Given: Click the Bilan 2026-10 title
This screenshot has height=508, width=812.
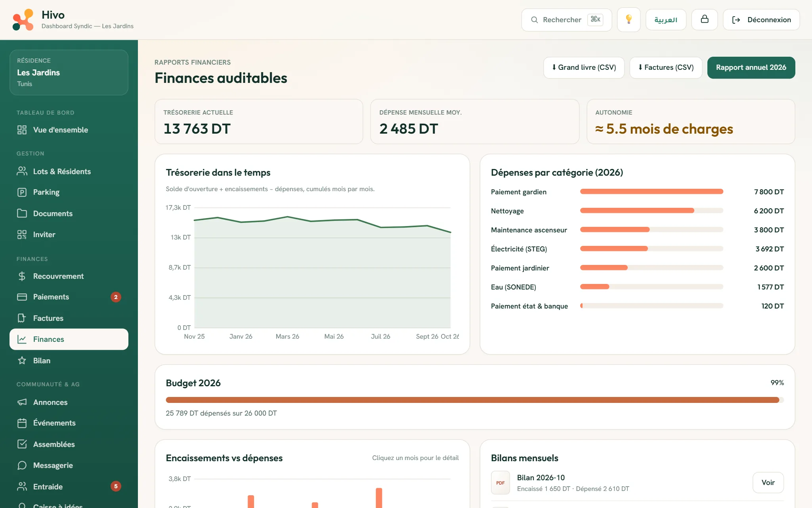Looking at the screenshot, I should point(541,477).
